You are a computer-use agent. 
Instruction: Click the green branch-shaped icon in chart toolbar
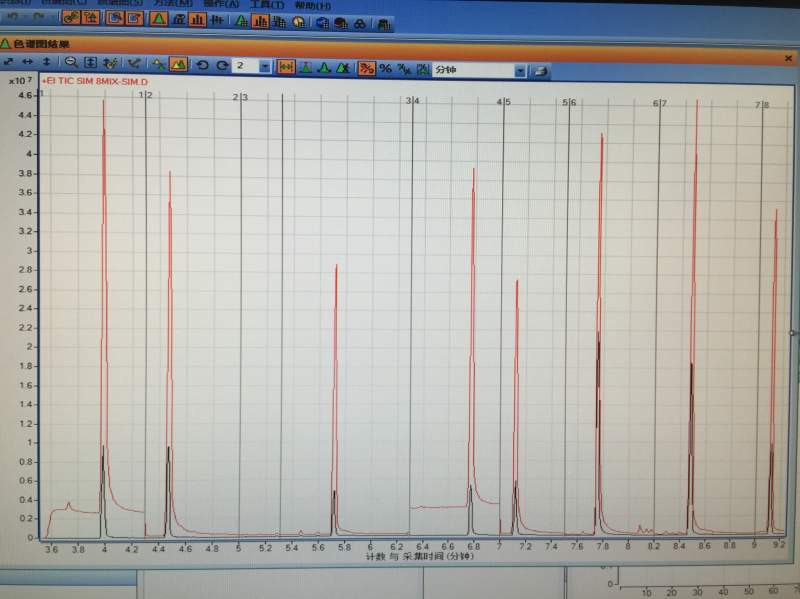pyautogui.click(x=134, y=64)
